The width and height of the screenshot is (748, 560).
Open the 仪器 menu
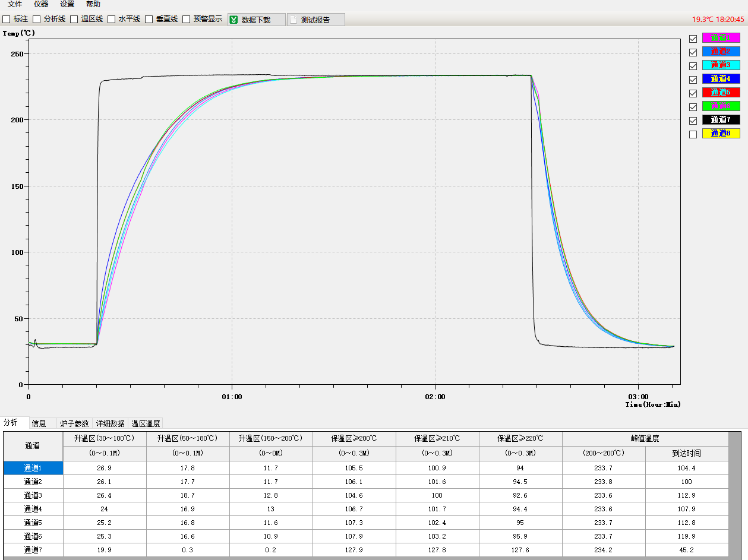pyautogui.click(x=41, y=4)
